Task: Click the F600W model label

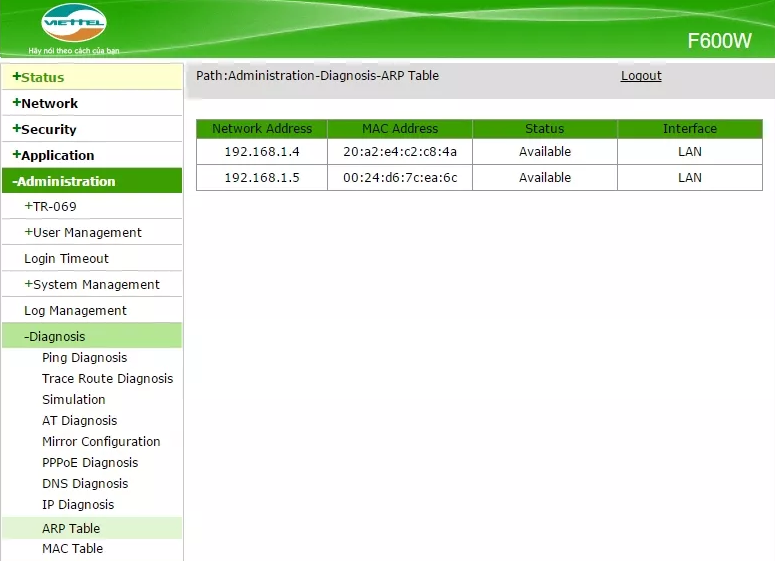Action: click(x=719, y=41)
